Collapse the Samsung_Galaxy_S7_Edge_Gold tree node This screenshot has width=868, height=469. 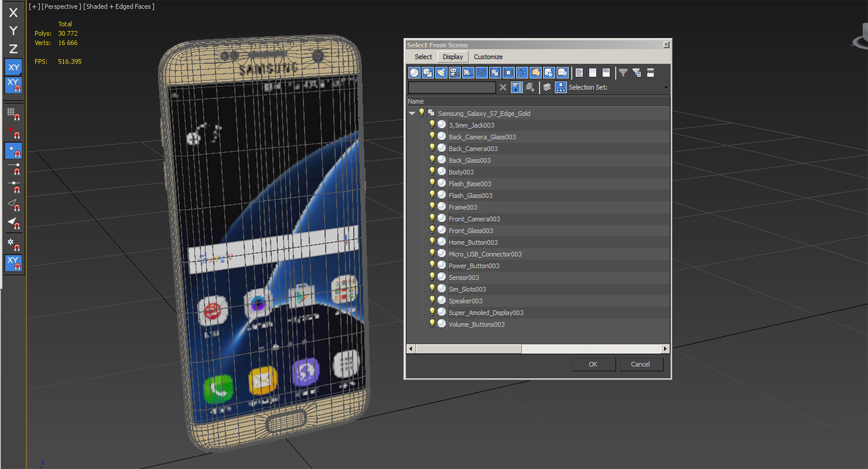pos(412,113)
